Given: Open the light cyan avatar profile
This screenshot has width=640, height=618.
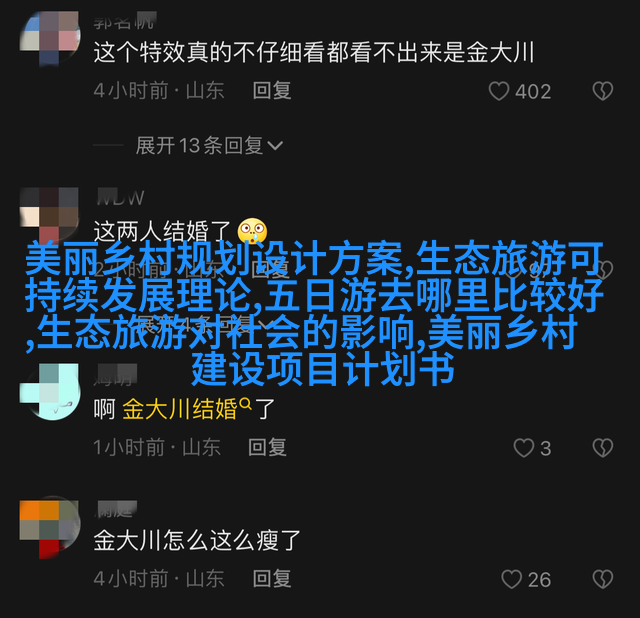Looking at the screenshot, I should point(50,392).
